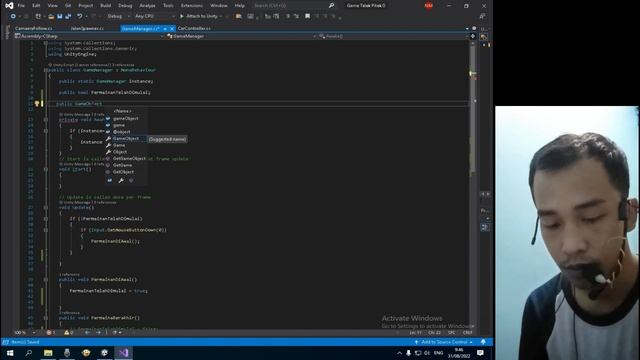
Task: Click the Save All icon
Action: (x=68, y=16)
